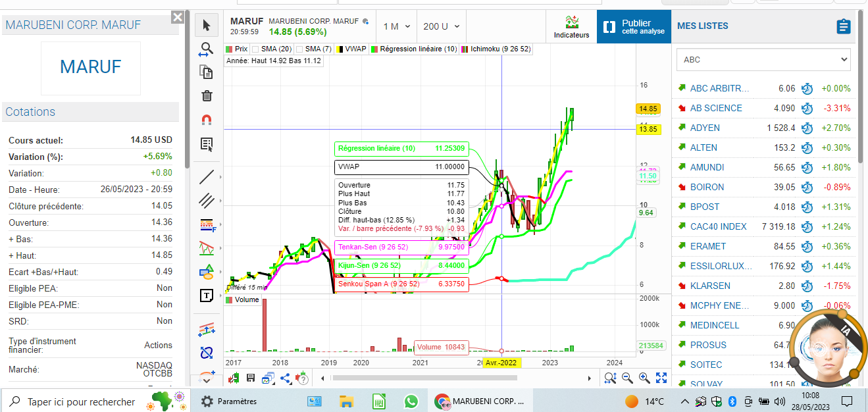Close the MARUBENI CORP panel
The height and width of the screenshot is (412, 868).
(177, 17)
